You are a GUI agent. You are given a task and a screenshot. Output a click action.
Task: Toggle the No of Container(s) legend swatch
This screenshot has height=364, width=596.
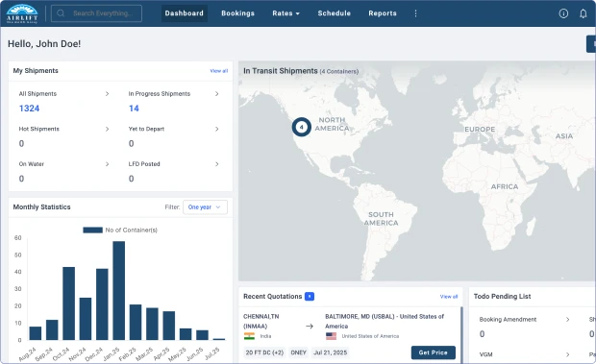pyautogui.click(x=92, y=230)
